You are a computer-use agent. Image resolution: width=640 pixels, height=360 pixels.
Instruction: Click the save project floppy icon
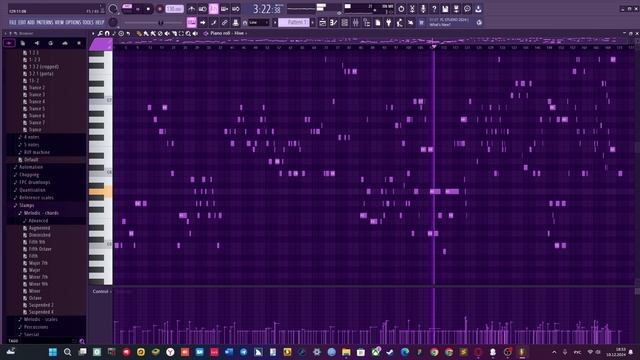[445, 9]
